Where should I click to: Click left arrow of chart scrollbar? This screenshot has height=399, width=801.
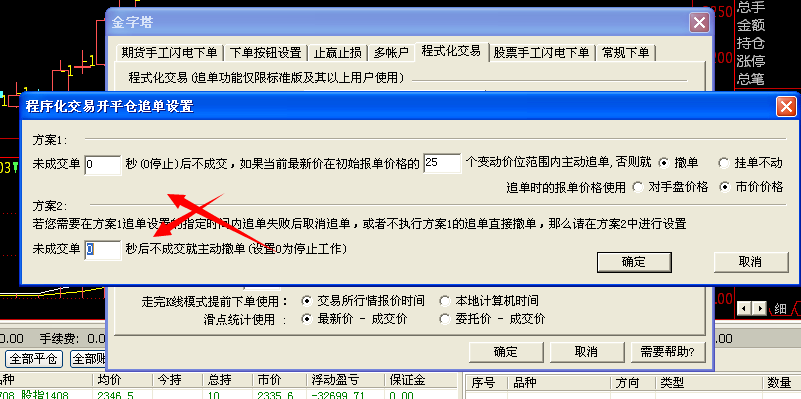tap(744, 308)
